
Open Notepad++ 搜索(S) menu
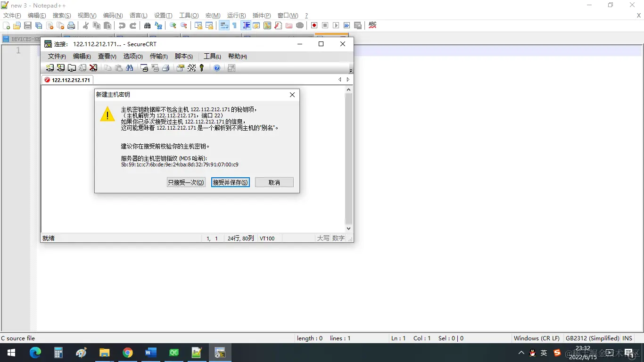62,16
